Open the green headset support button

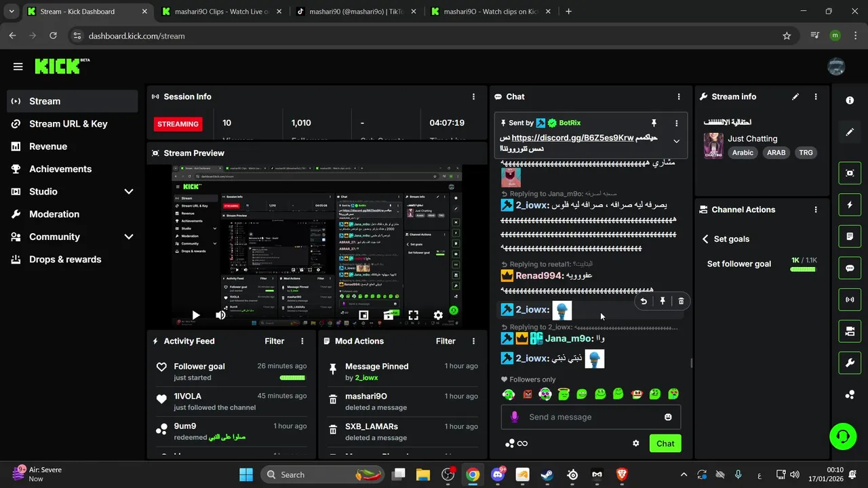843,436
